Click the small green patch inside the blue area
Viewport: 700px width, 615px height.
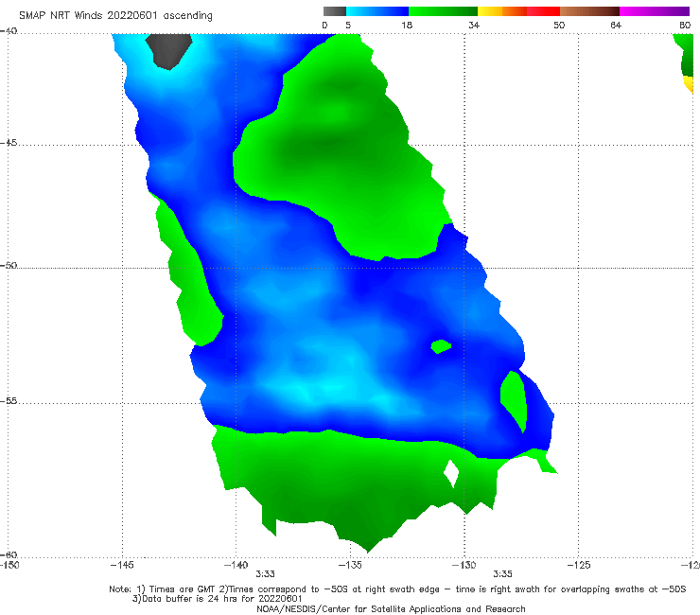441,346
